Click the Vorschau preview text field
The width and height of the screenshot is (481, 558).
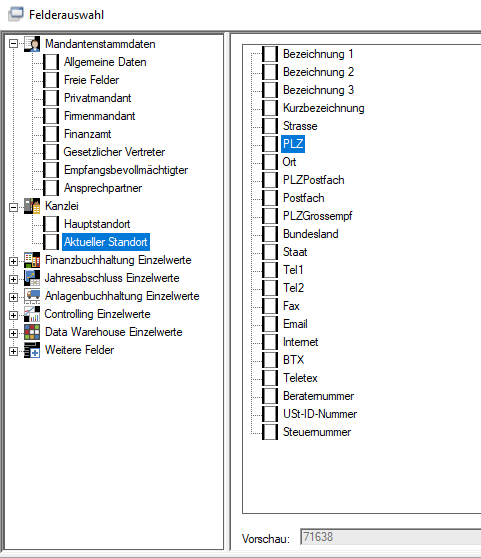390,537
